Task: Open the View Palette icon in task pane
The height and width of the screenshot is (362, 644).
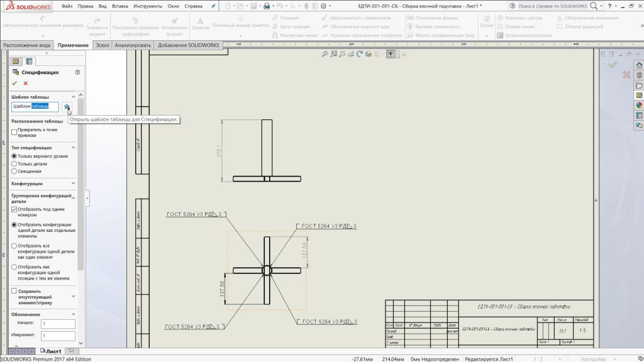Action: 639,96
